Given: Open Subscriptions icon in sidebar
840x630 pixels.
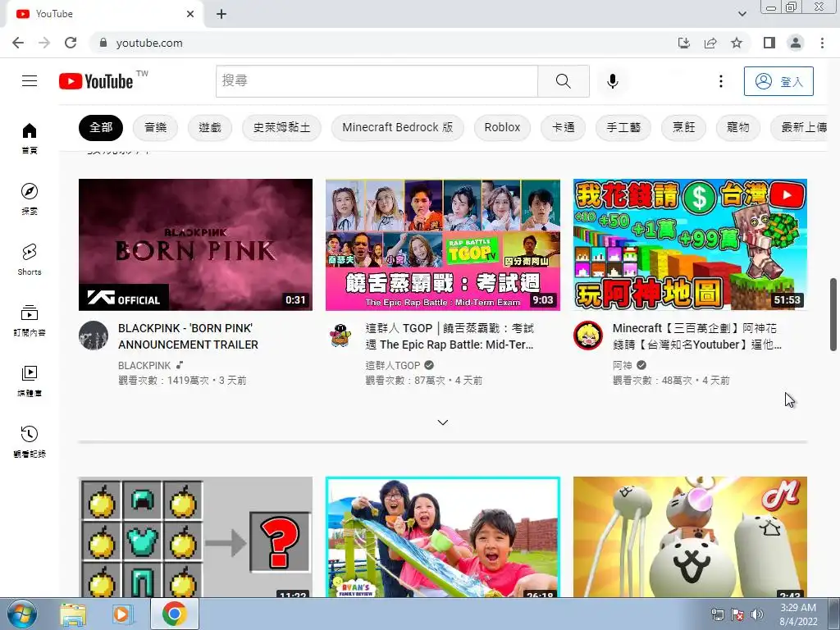Looking at the screenshot, I should tap(30, 320).
